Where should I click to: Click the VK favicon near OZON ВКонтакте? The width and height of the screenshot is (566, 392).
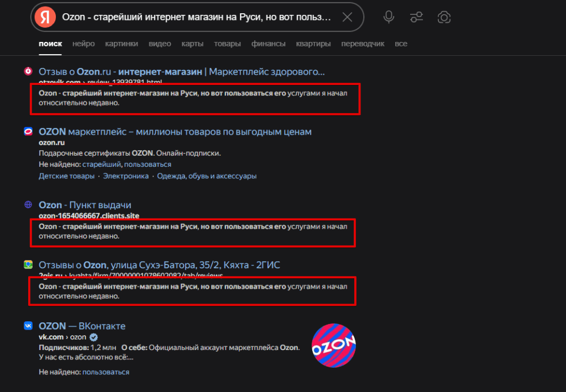(x=28, y=326)
